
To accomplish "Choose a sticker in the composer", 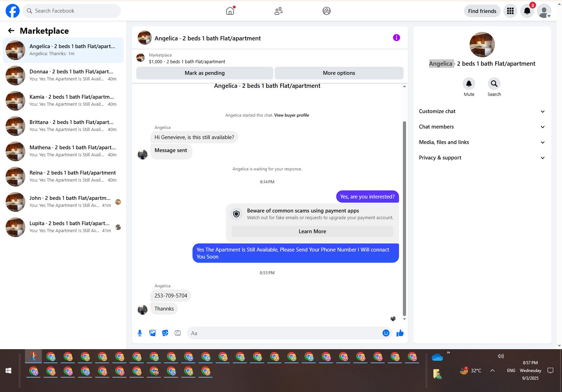I will (x=165, y=333).
